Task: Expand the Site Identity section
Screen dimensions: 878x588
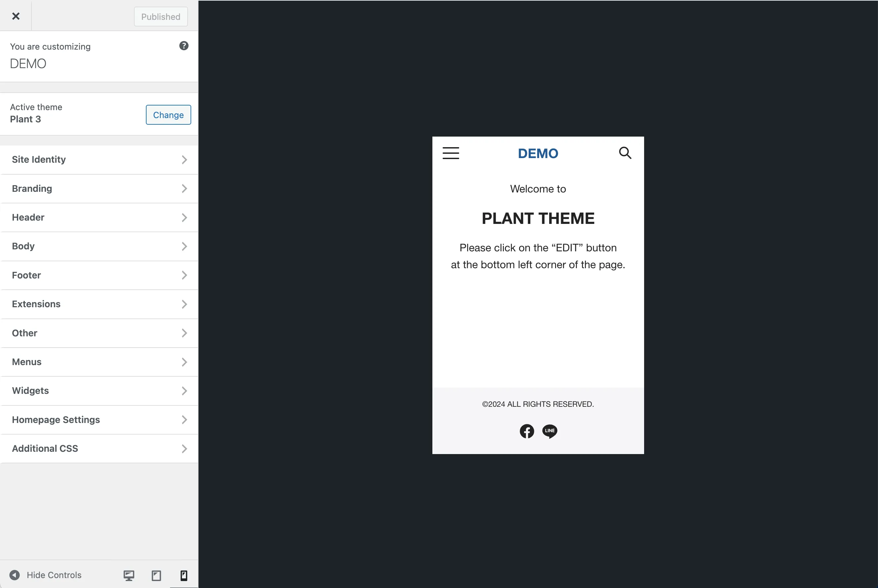Action: pos(100,159)
